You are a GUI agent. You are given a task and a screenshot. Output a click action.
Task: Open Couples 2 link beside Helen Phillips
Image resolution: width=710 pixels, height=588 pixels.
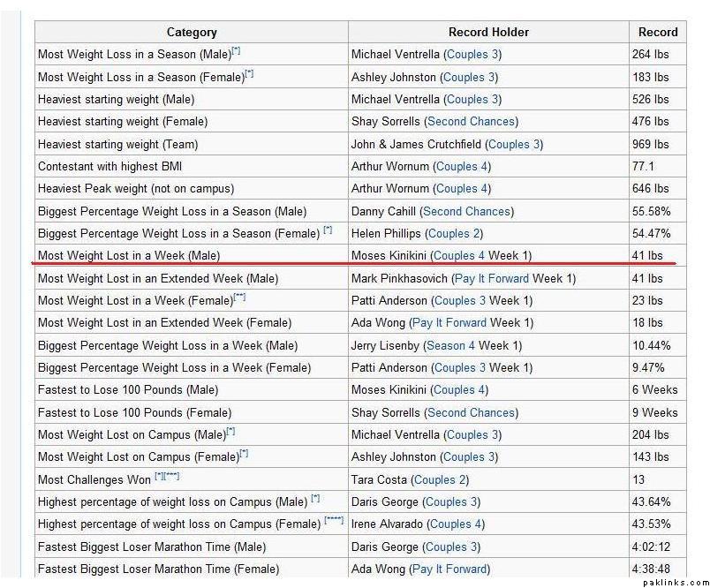(x=454, y=234)
